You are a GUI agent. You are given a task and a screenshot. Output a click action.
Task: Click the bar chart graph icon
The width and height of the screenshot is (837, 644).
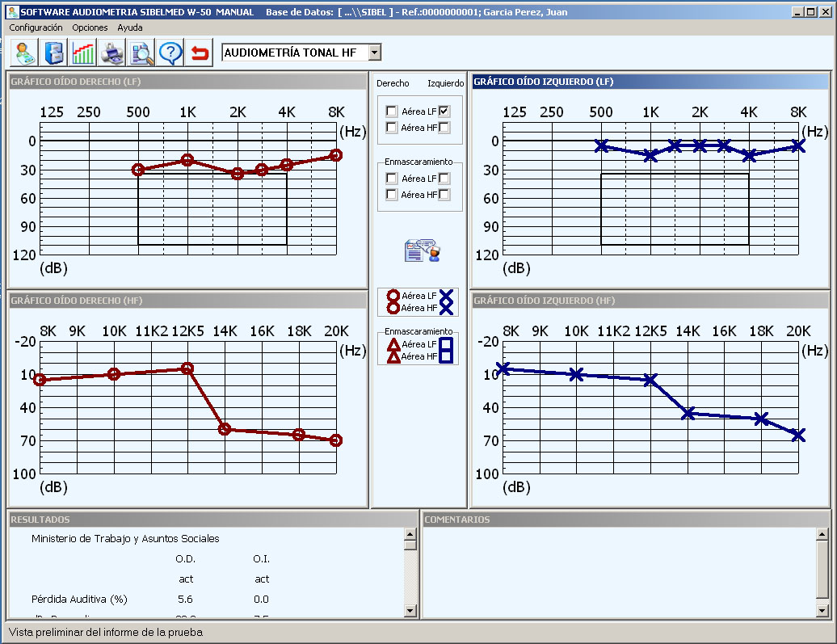pyautogui.click(x=82, y=53)
